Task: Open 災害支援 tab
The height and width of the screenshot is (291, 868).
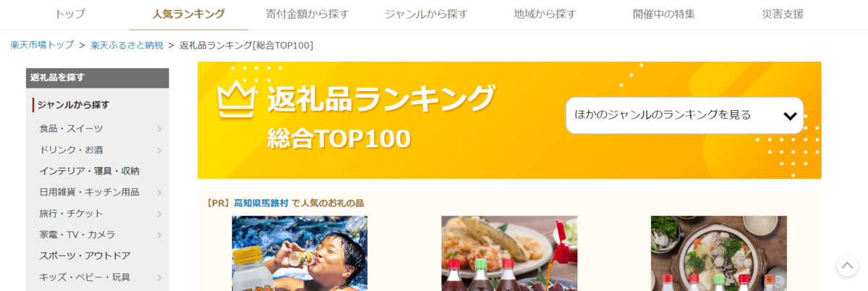Action: (x=783, y=14)
